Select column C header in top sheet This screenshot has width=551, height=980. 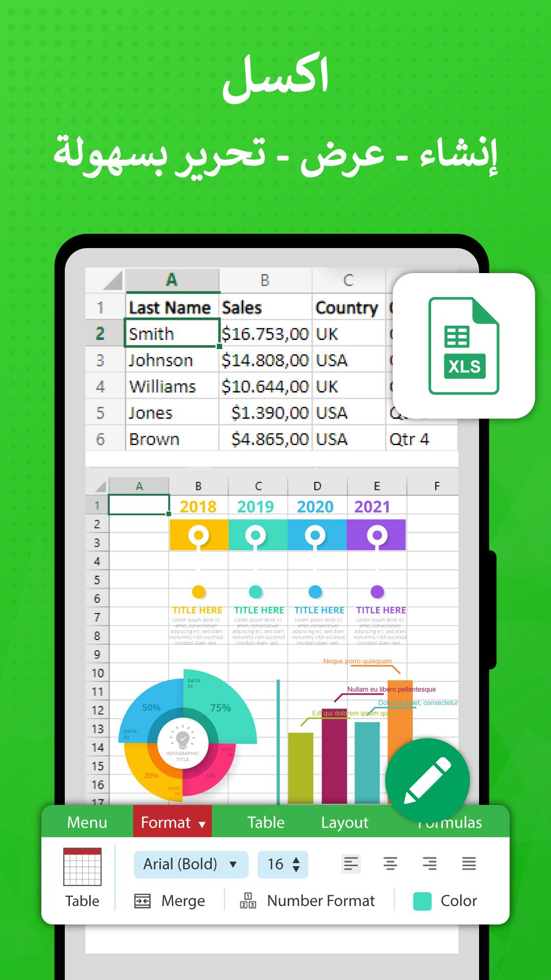tap(348, 280)
